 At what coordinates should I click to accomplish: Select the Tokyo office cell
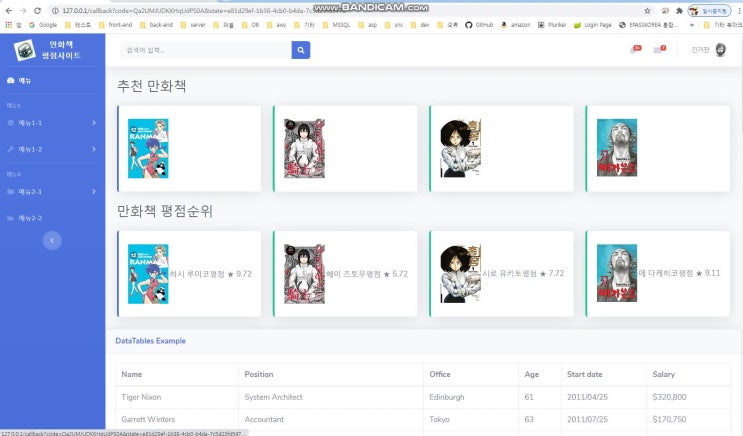click(x=471, y=419)
